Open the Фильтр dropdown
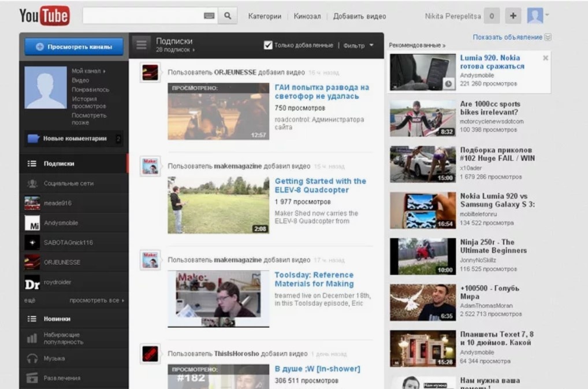The width and height of the screenshot is (588, 389). (358, 46)
